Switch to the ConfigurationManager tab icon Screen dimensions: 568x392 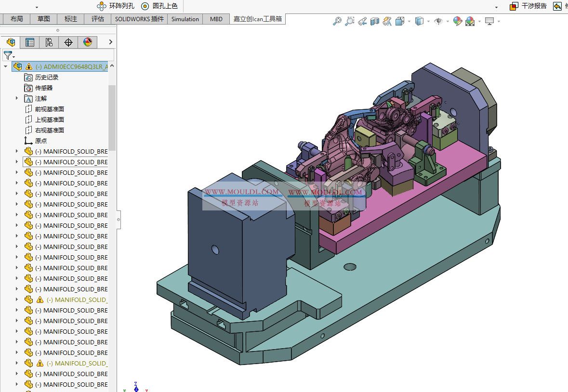pos(49,42)
